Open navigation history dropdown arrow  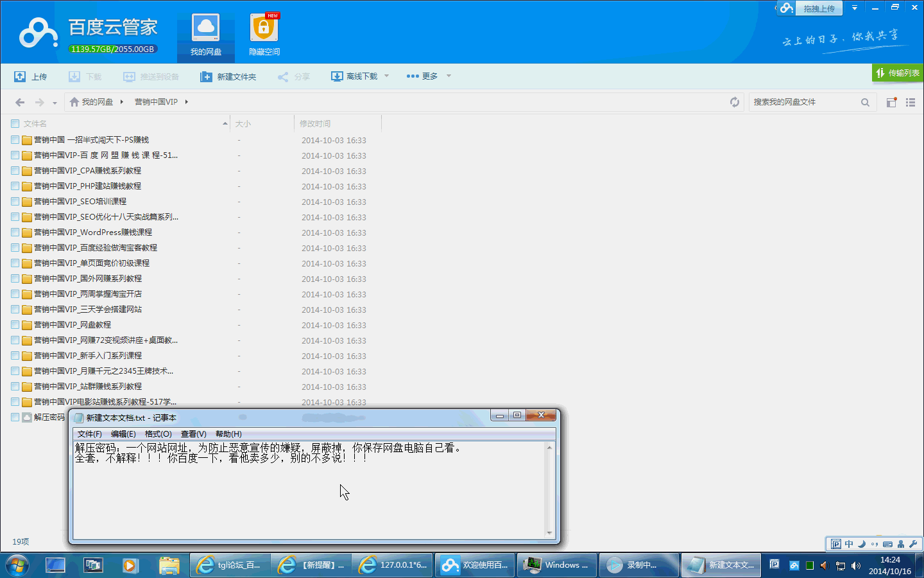point(55,103)
